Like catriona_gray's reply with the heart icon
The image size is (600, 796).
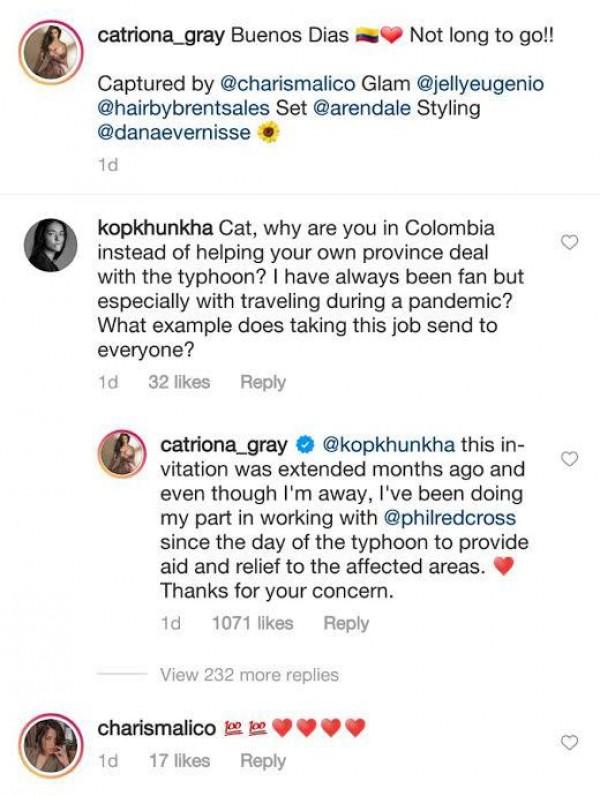[x=570, y=459]
